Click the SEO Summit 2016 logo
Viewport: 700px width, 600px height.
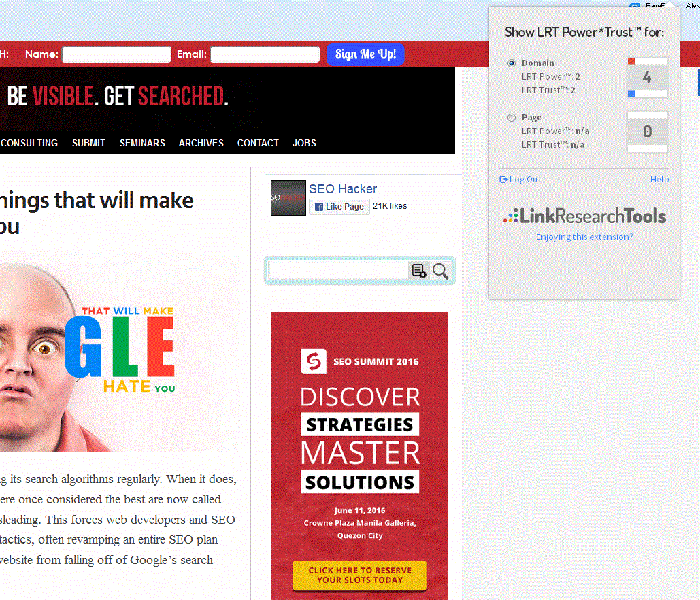[x=311, y=361]
